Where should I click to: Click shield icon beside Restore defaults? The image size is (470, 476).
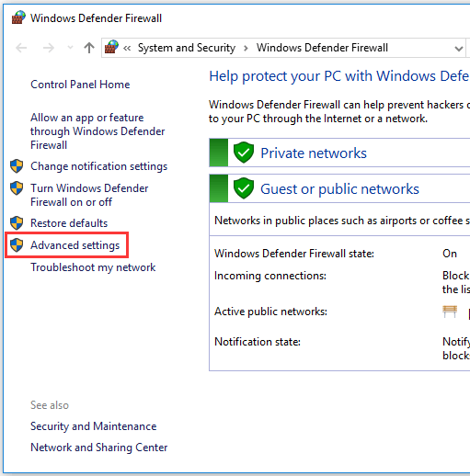tap(17, 223)
